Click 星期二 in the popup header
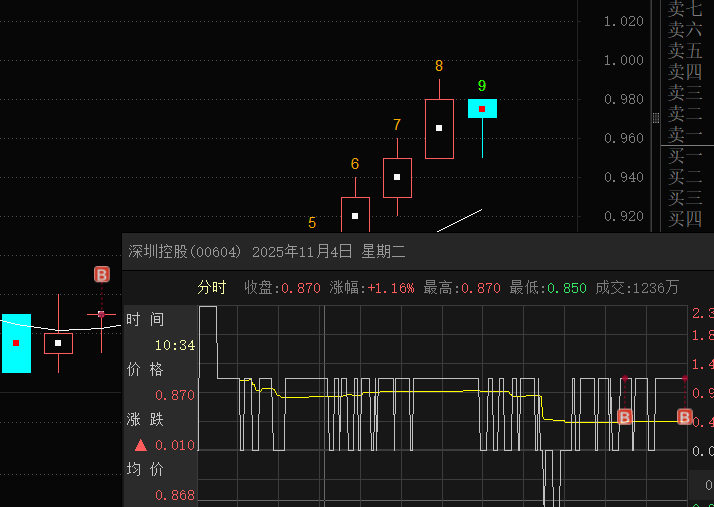 (383, 251)
